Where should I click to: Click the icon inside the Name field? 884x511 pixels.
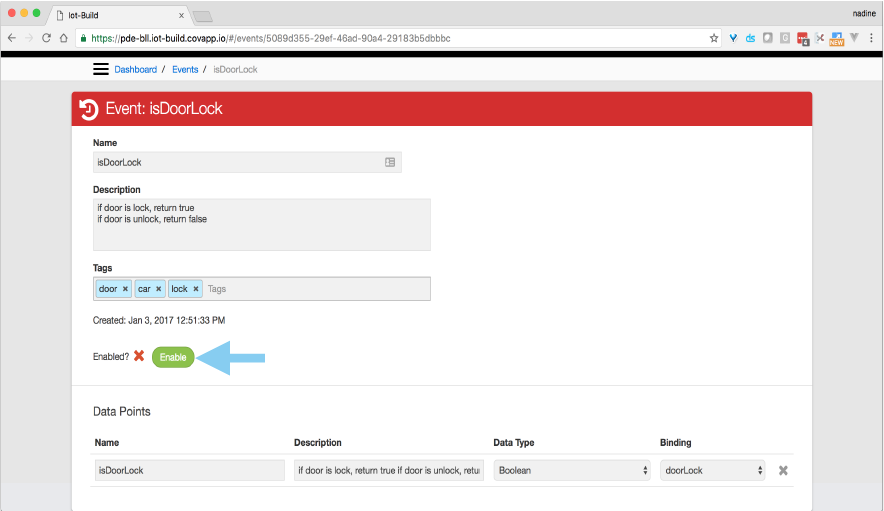click(x=390, y=162)
